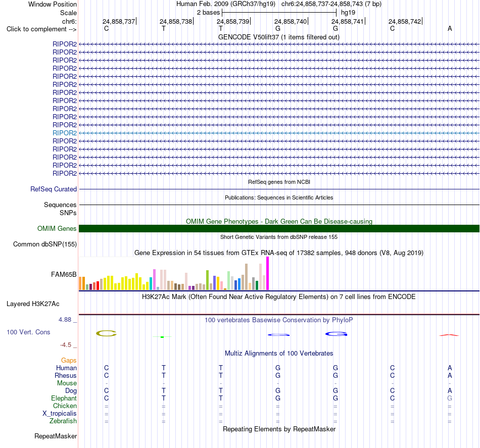Viewport: 480px width, 448px height.
Task: Click the 'Window Position' label
Action: point(53,4)
